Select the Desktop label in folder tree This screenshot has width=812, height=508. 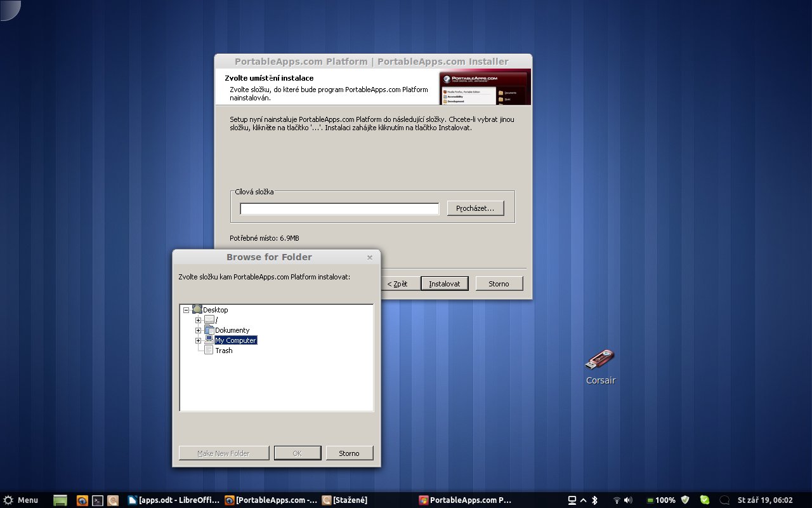click(216, 310)
